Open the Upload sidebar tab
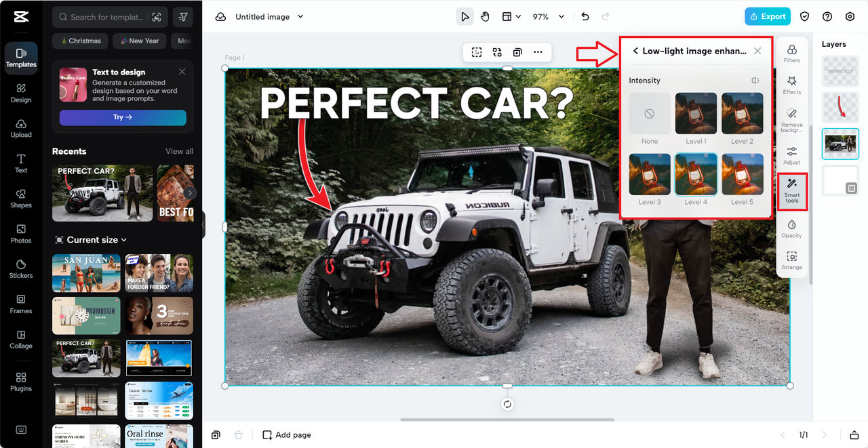 21,128
